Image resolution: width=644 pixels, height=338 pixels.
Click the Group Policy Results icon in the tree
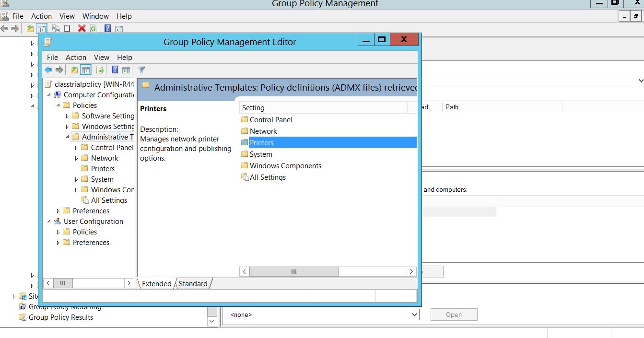tap(22, 317)
